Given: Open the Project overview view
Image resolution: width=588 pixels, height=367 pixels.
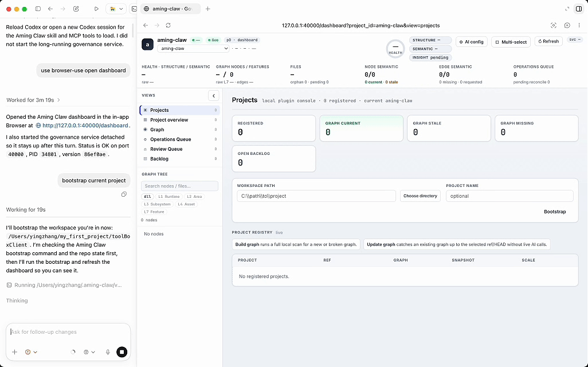Looking at the screenshot, I should click(179, 120).
